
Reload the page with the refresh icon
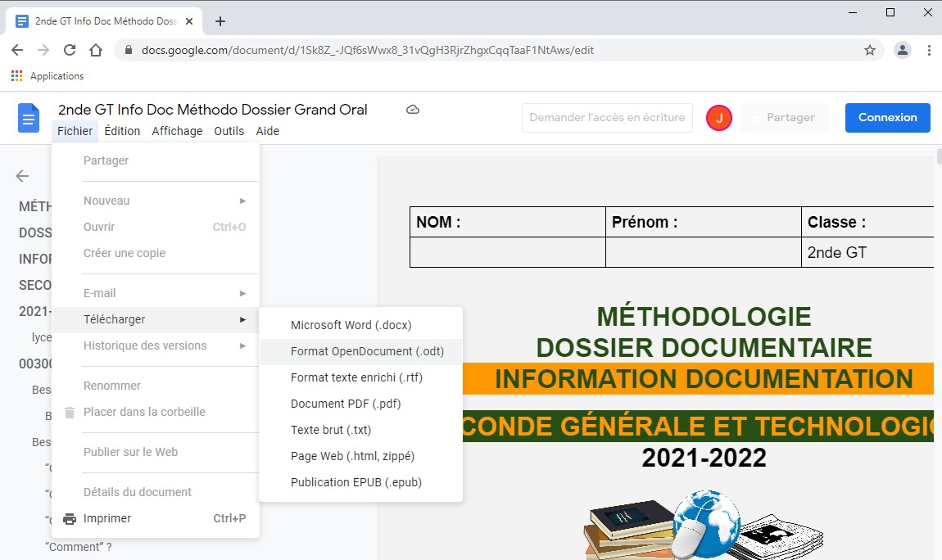pyautogui.click(x=70, y=50)
